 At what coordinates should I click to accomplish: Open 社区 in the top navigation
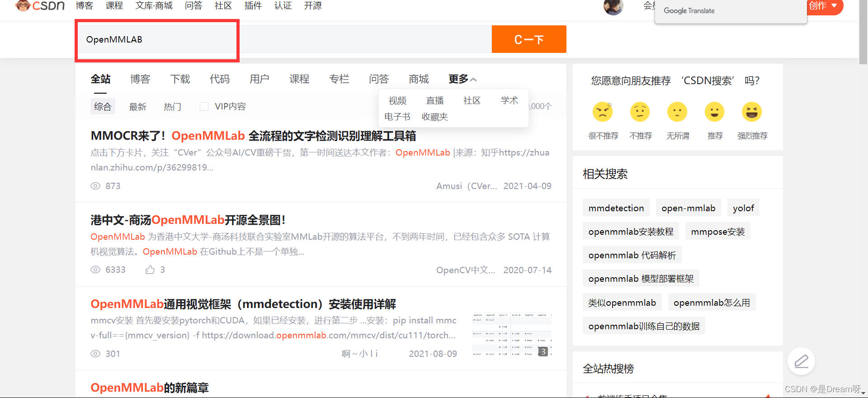pyautogui.click(x=223, y=5)
